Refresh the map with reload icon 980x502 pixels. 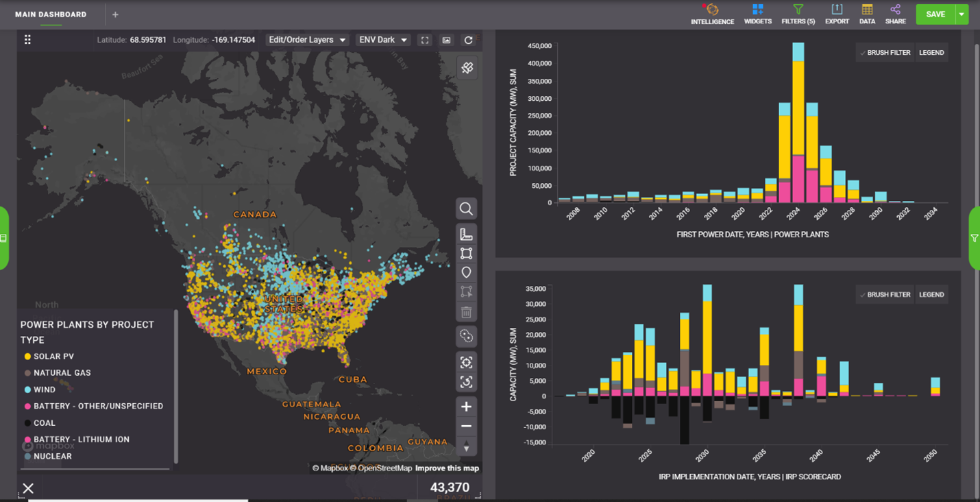click(x=468, y=40)
